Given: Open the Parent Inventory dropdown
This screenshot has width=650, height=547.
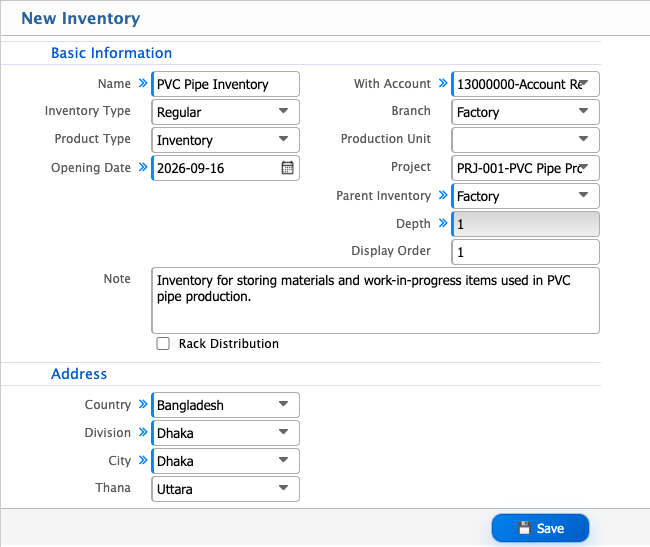Looking at the screenshot, I should (525, 196).
